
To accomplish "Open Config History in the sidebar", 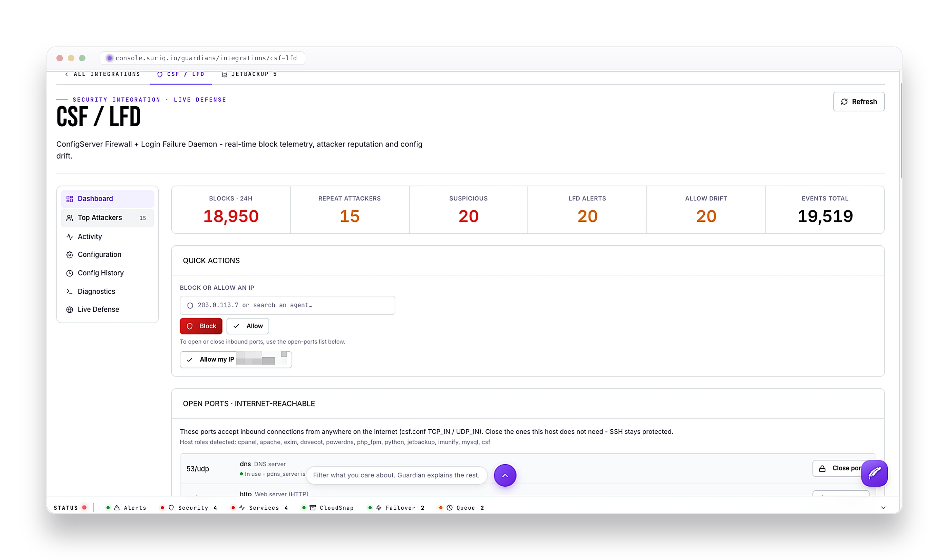I will pos(108,273).
